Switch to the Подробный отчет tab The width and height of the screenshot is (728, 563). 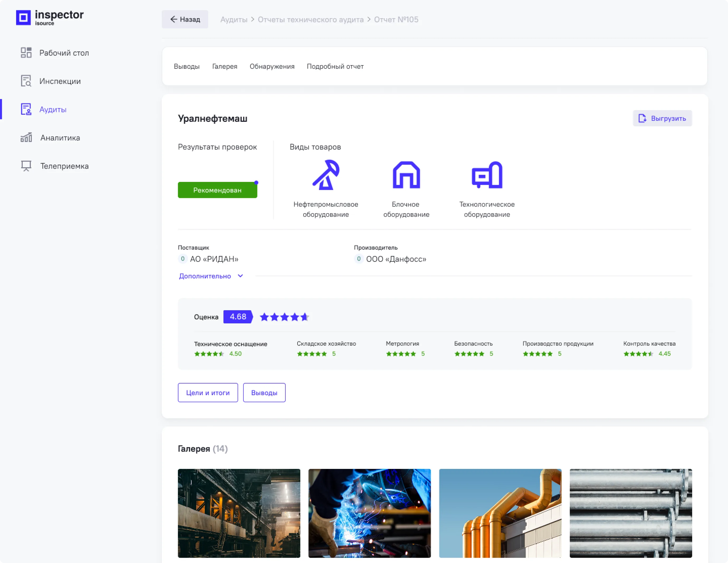[x=335, y=66]
